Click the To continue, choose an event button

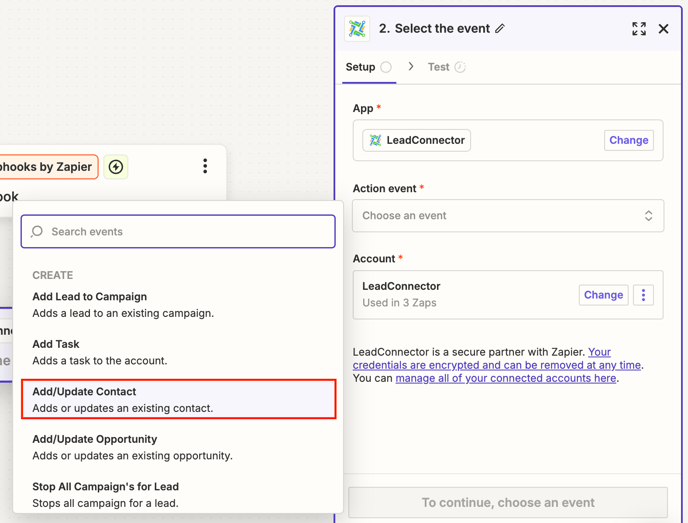coord(508,503)
